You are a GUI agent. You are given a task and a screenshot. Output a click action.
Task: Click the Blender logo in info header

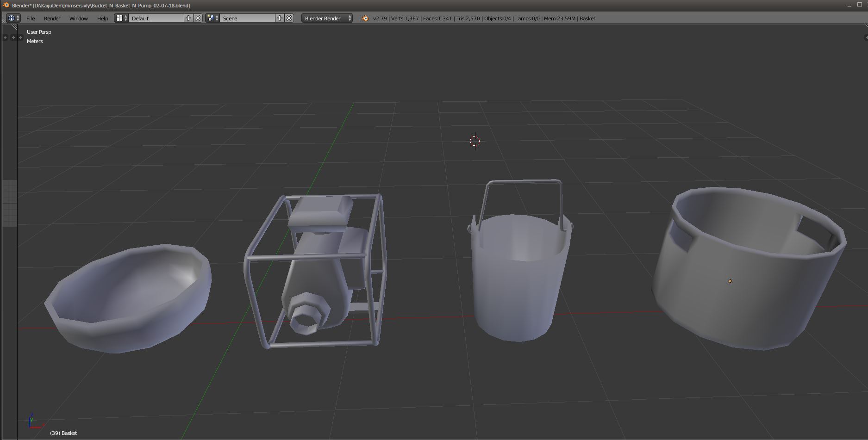(x=365, y=19)
